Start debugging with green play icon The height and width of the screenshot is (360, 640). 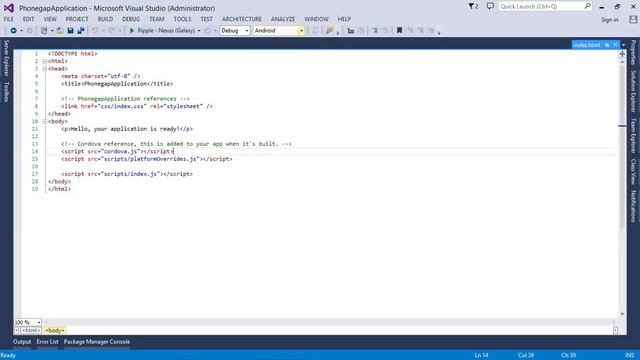tap(131, 31)
